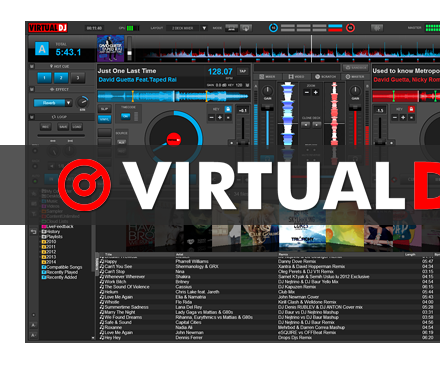Select the 2 Deck Mixer layout field
Image resolution: width=440 pixels, height=367 pixels.
(x=183, y=28)
